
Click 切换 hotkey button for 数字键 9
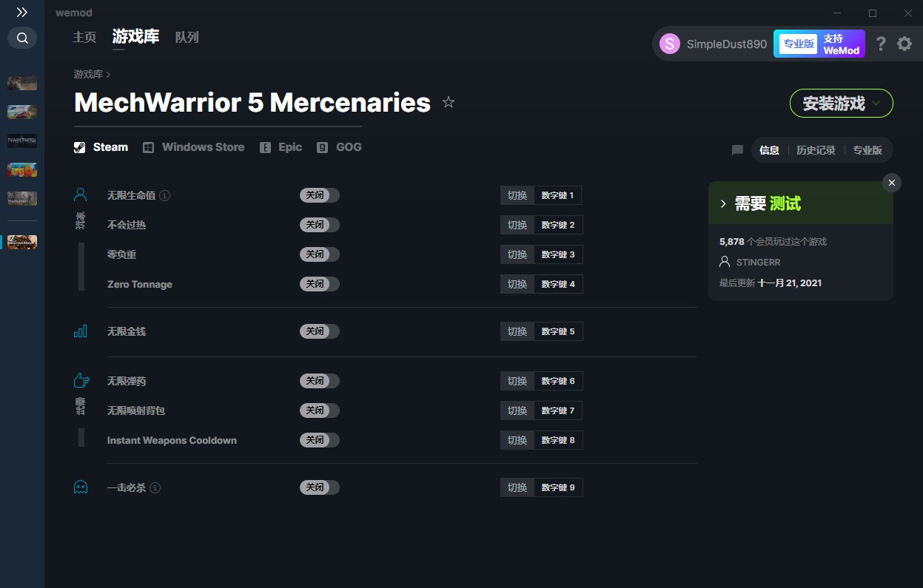pyautogui.click(x=517, y=487)
